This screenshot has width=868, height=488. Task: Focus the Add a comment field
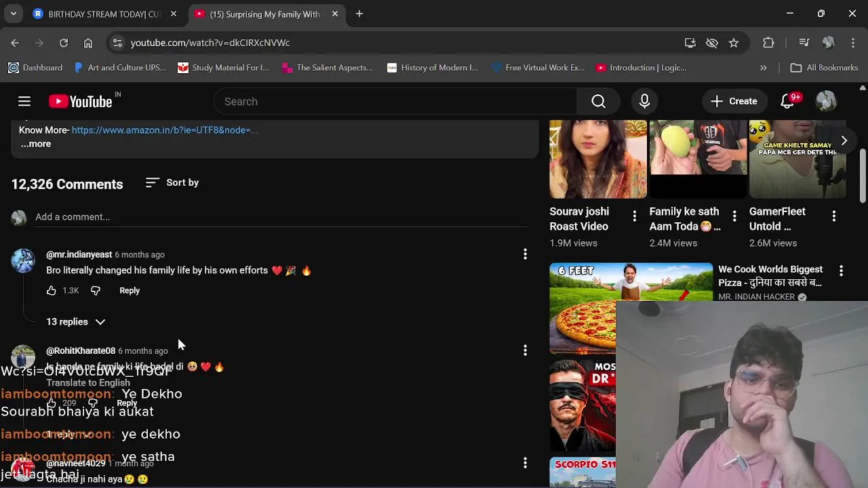[281, 217]
